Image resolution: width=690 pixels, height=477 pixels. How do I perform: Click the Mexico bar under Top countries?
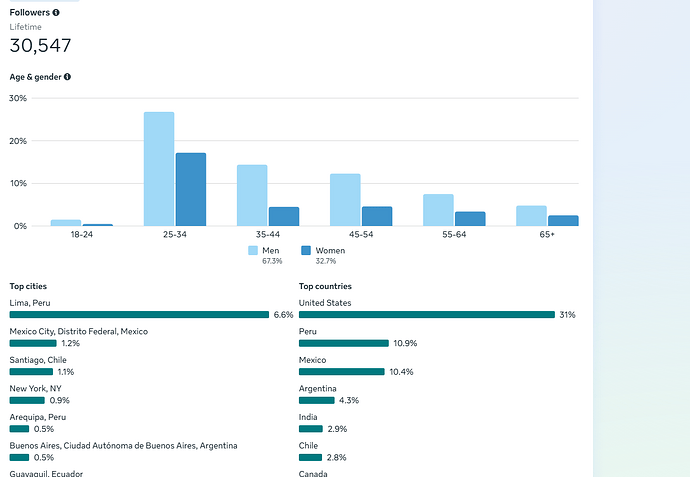tap(341, 371)
